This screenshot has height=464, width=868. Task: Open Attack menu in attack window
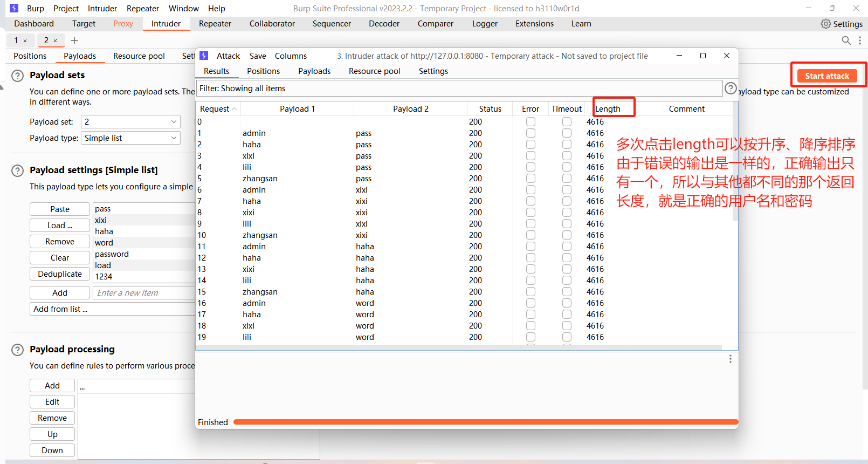228,56
